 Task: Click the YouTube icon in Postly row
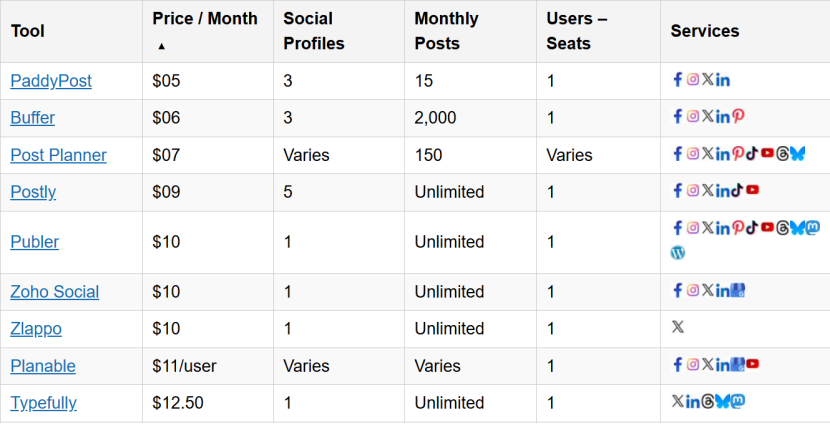click(752, 191)
